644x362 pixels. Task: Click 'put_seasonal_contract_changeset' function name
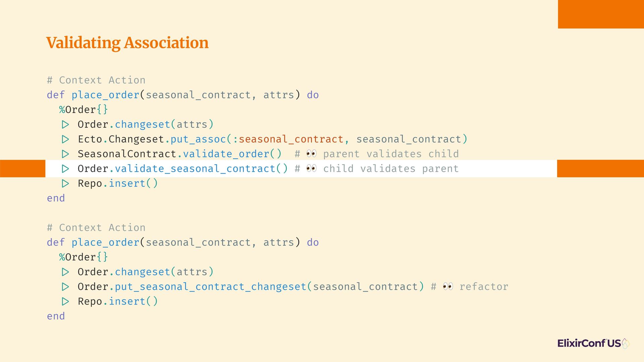pos(211,287)
